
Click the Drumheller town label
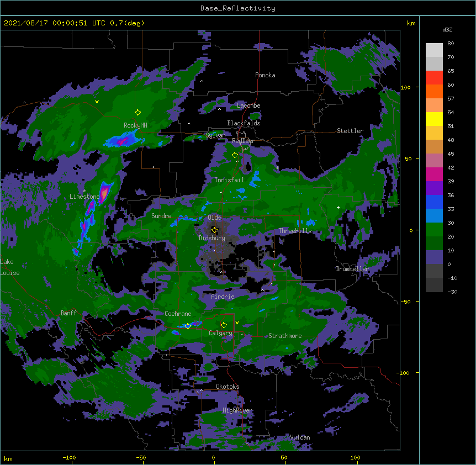click(x=352, y=269)
